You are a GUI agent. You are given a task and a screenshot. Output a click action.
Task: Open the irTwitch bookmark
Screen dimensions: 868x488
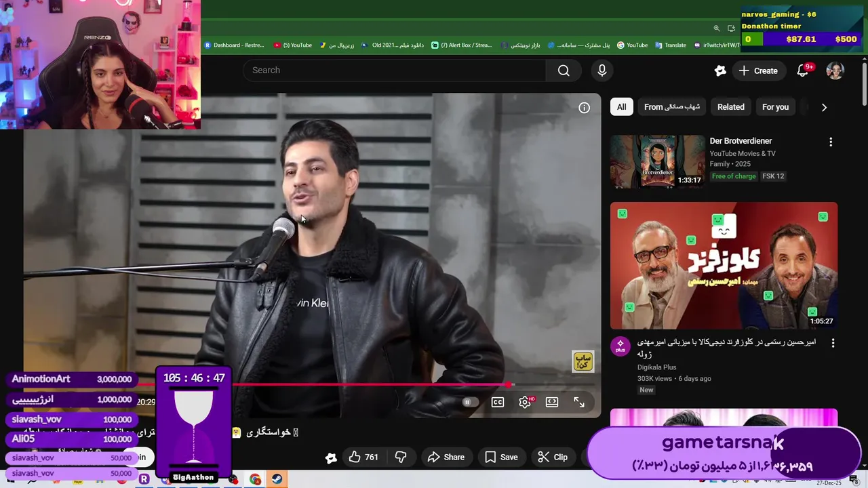(x=717, y=45)
